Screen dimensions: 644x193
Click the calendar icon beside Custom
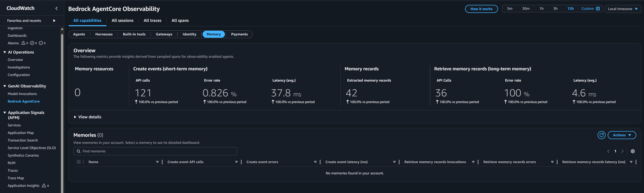tap(598, 9)
